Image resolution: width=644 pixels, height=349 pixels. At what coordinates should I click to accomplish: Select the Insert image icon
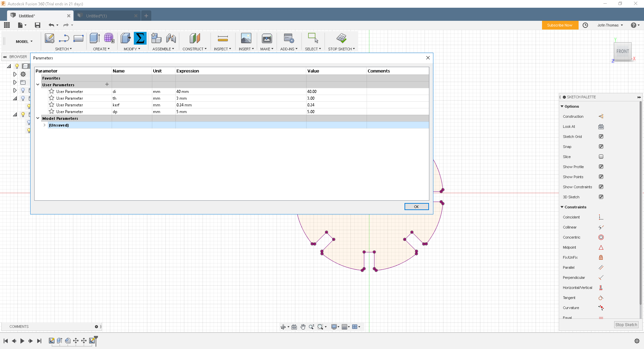tap(246, 39)
